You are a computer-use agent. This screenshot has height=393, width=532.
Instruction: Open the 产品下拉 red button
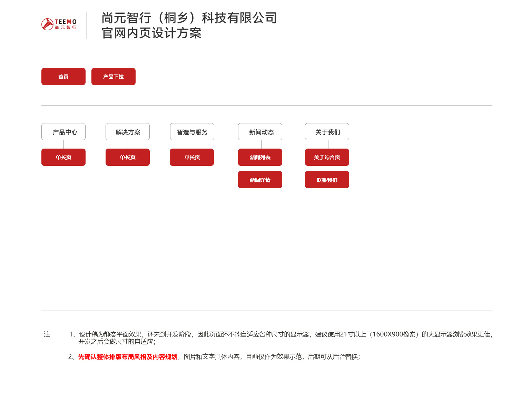pyautogui.click(x=114, y=77)
